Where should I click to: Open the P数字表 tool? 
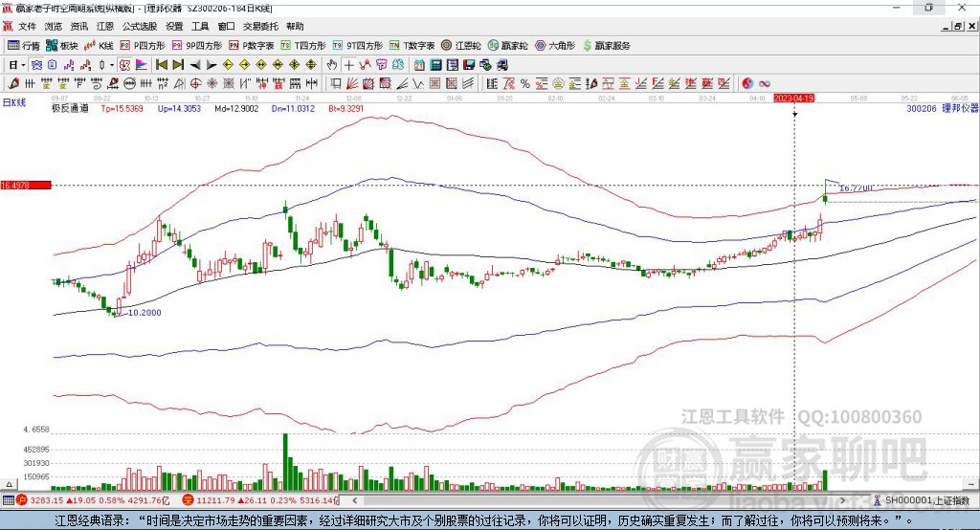pos(252,46)
